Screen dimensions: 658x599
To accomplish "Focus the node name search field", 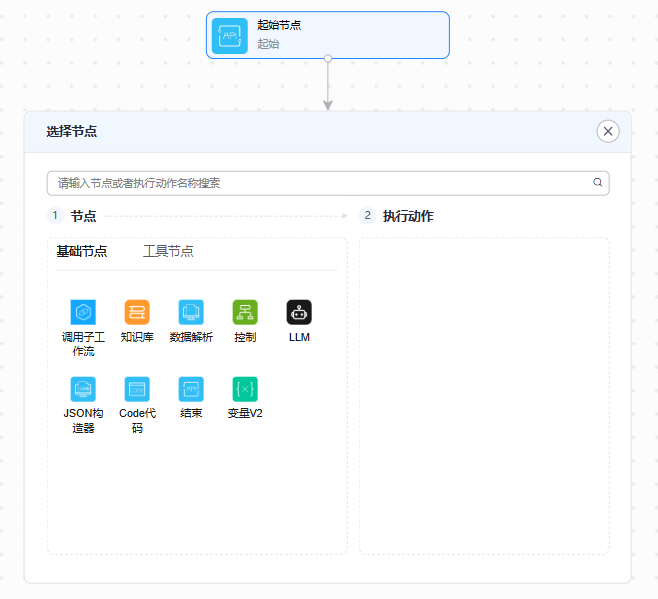I will tap(320, 183).
